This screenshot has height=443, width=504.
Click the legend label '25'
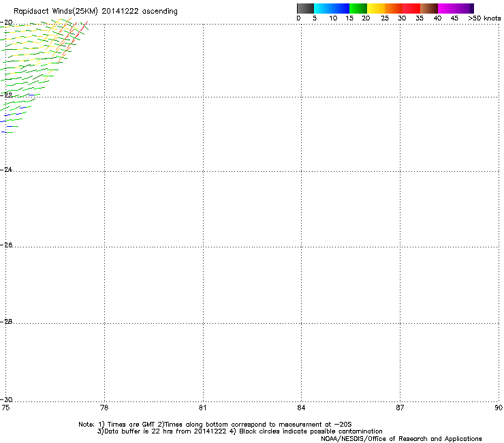coord(385,18)
